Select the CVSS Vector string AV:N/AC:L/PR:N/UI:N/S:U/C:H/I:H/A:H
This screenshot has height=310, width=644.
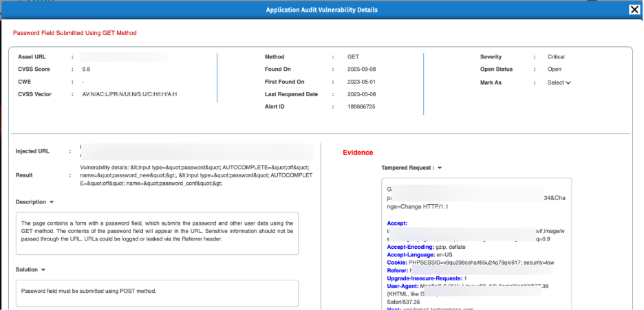(129, 94)
